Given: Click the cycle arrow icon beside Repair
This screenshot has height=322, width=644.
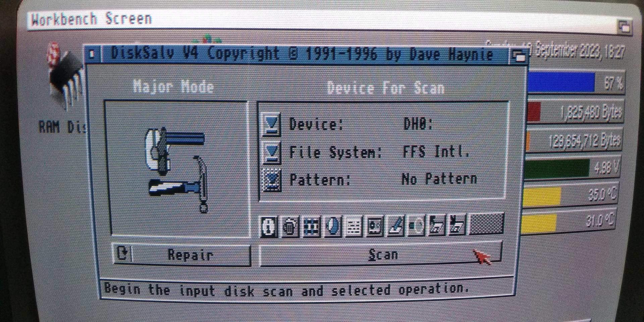Looking at the screenshot, I should [x=122, y=254].
